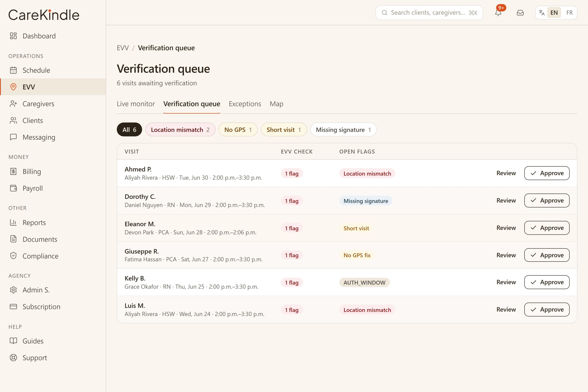Screen dimensions: 588x392
Task: Click the translate language icon
Action: pos(541,13)
